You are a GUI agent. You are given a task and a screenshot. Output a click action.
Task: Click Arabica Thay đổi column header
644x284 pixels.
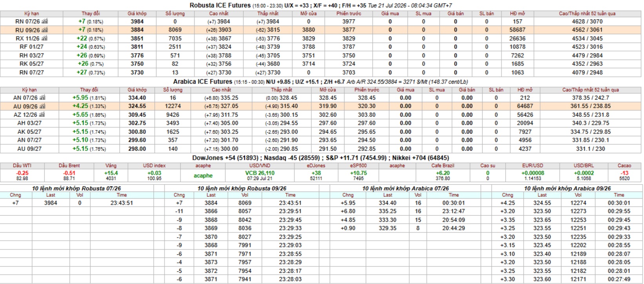(x=89, y=90)
